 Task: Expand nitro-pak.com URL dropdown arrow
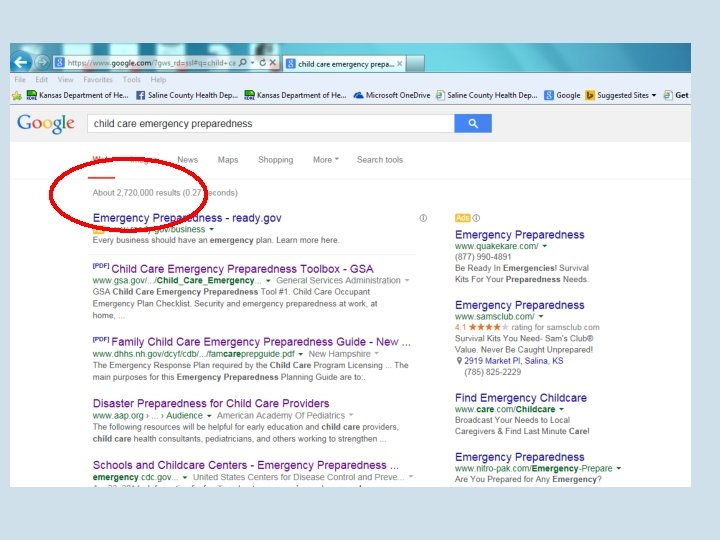pyautogui.click(x=619, y=468)
